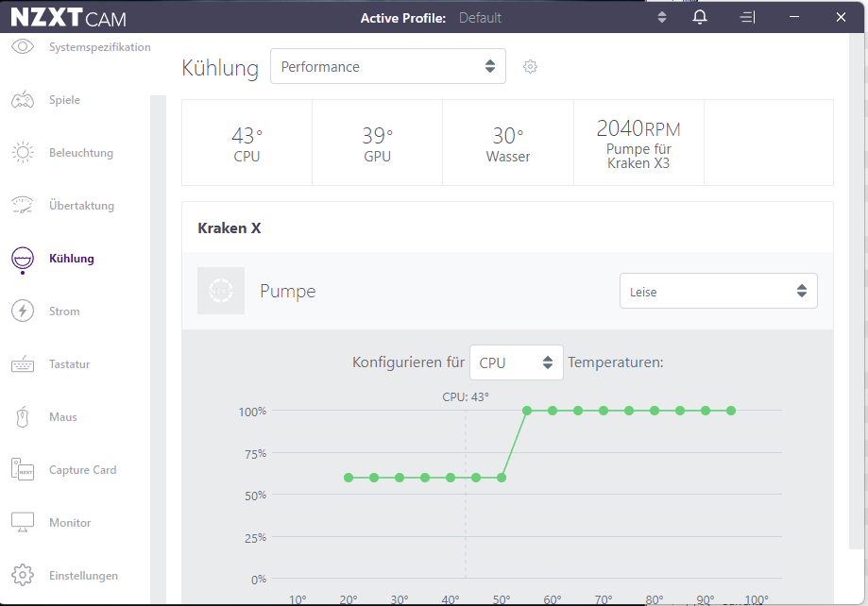Select the Kühlung menu entry label
Image resolution: width=868 pixels, height=606 pixels.
click(x=72, y=259)
